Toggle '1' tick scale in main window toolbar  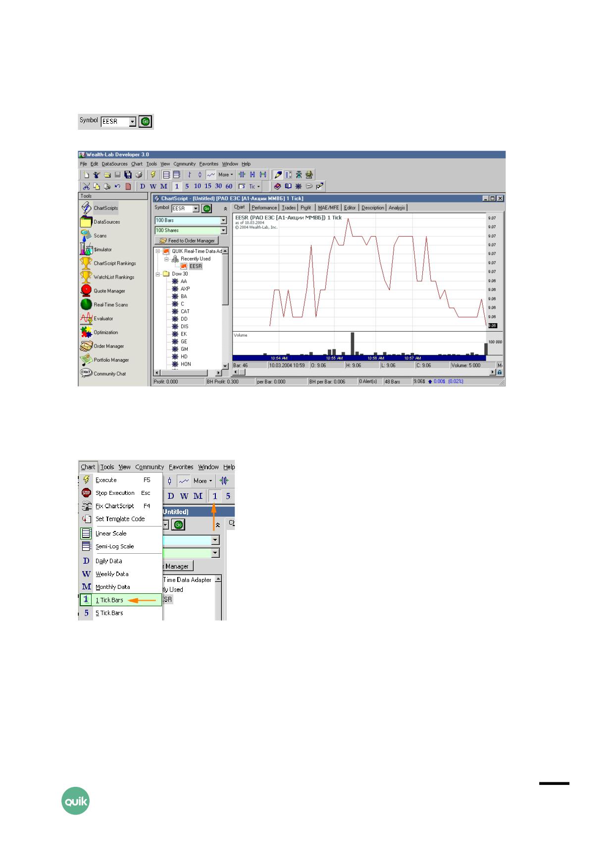coord(177,187)
